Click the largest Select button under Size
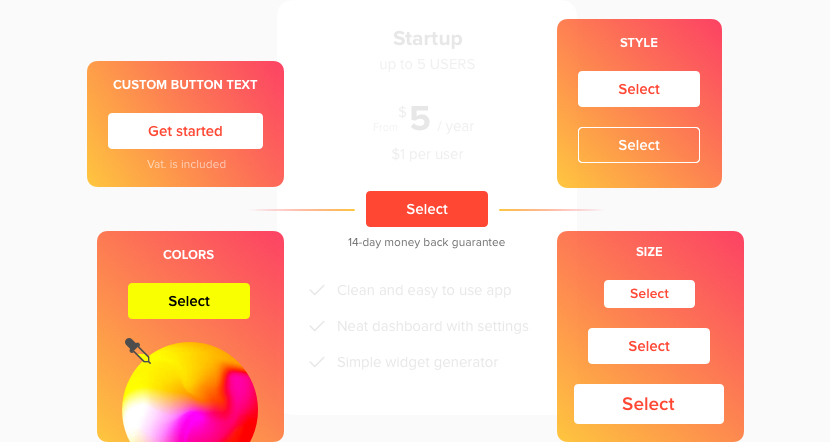This screenshot has width=830, height=442. 649,404
